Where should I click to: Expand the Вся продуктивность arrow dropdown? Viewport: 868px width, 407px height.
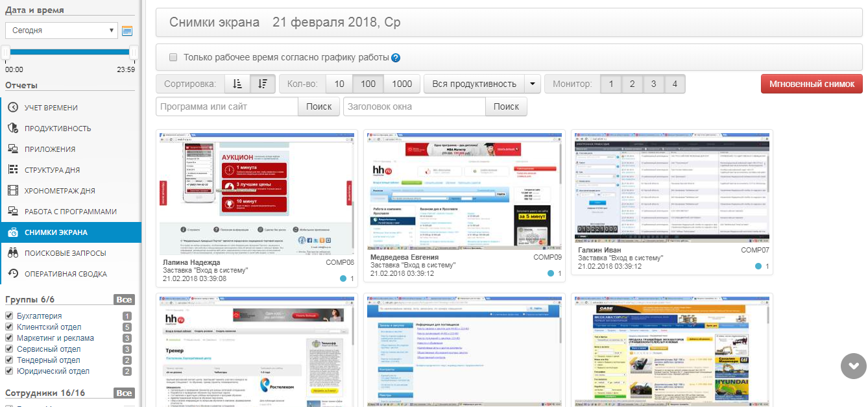click(533, 84)
